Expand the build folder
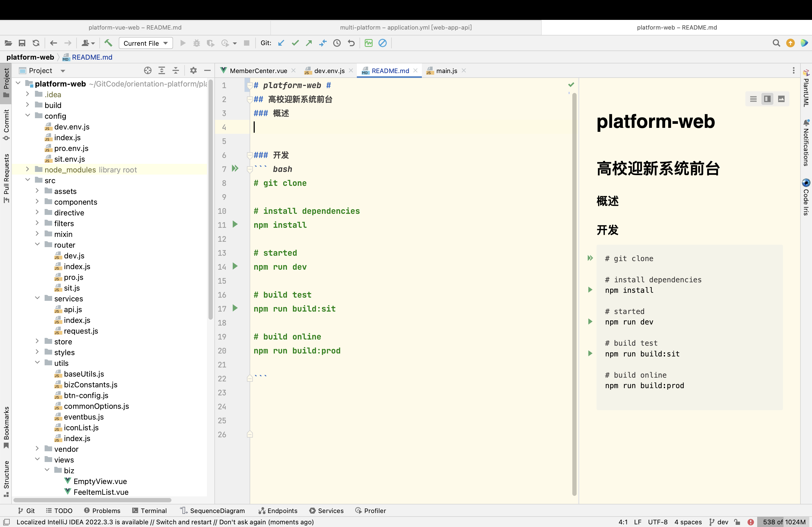This screenshot has width=812, height=527. point(28,105)
